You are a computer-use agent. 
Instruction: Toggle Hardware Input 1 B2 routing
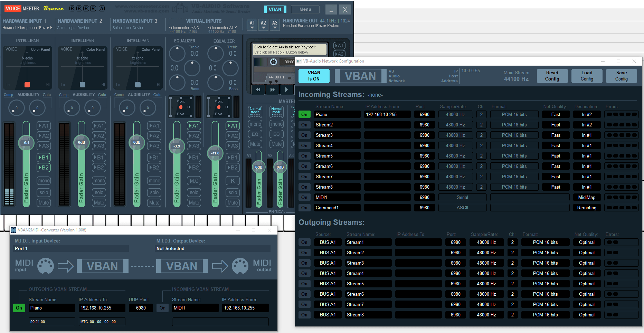coord(44,168)
